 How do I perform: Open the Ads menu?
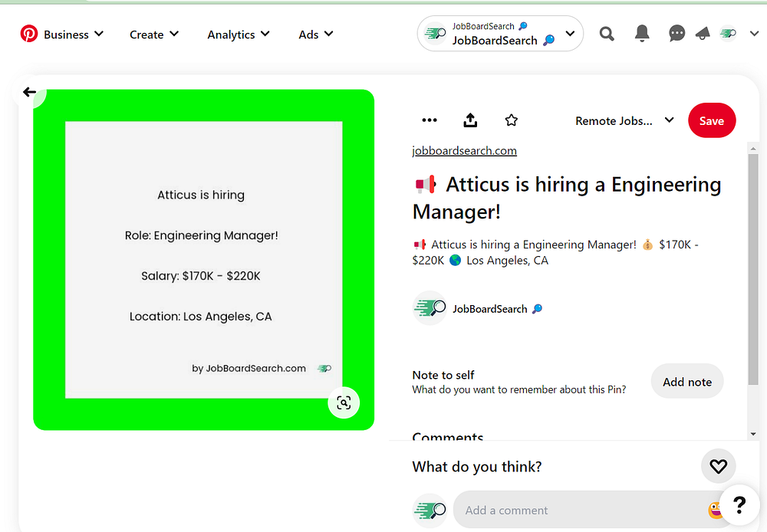(315, 34)
